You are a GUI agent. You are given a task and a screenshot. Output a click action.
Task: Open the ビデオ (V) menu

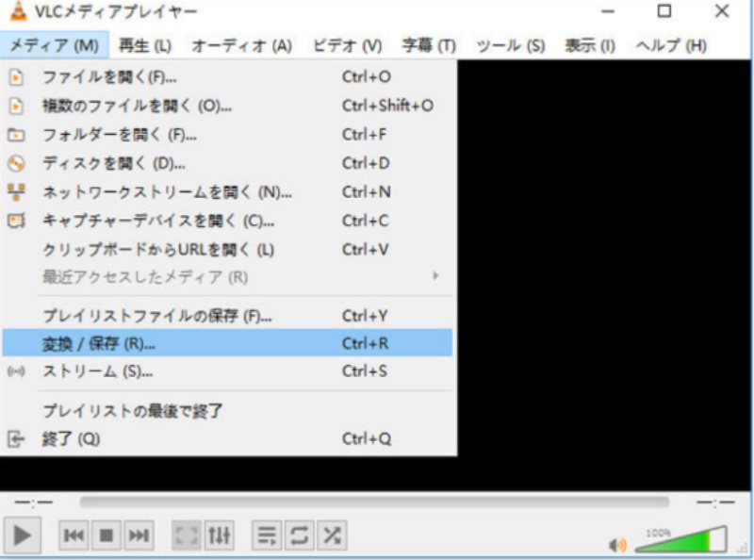348,45
